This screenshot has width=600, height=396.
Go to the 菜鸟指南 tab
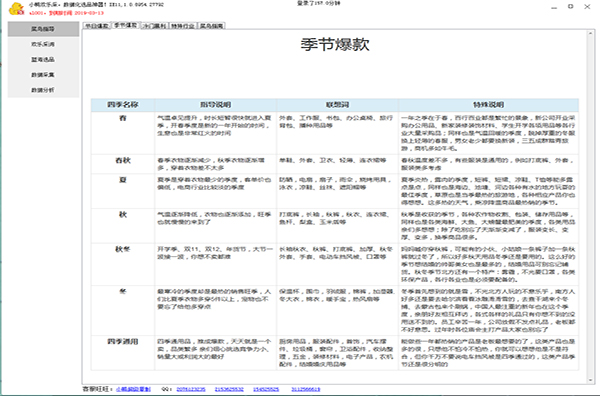211,26
